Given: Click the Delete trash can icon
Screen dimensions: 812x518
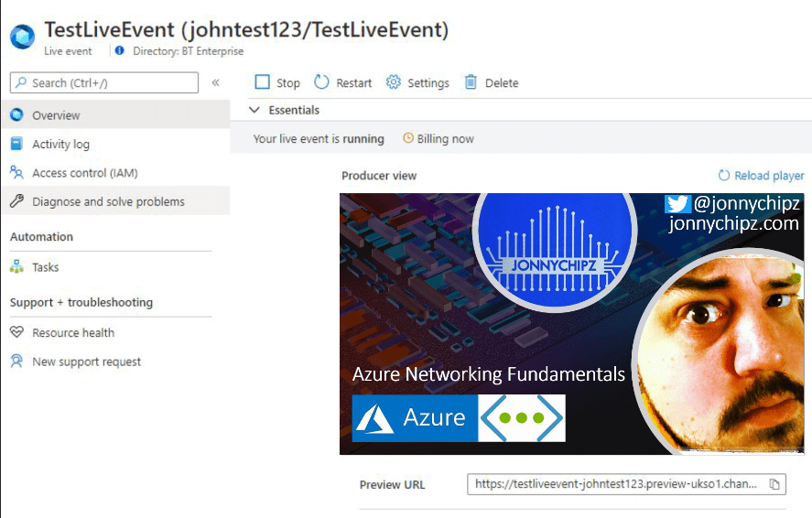Looking at the screenshot, I should pyautogui.click(x=471, y=82).
